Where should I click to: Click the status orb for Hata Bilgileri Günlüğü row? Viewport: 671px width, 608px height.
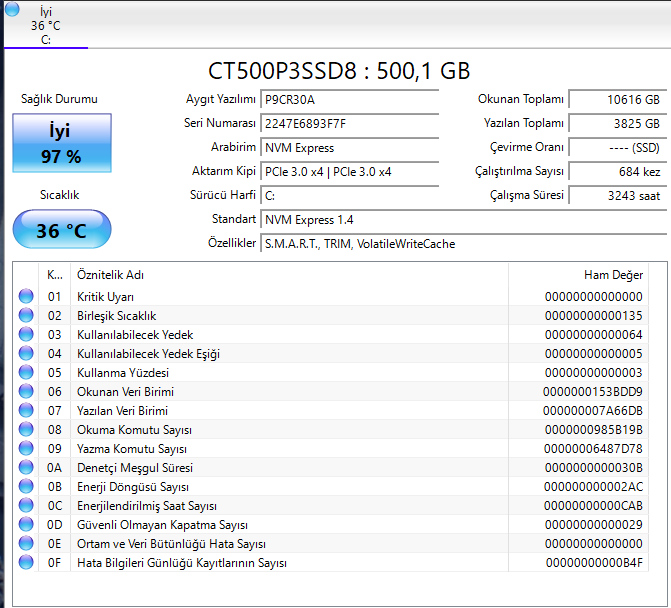point(26,562)
